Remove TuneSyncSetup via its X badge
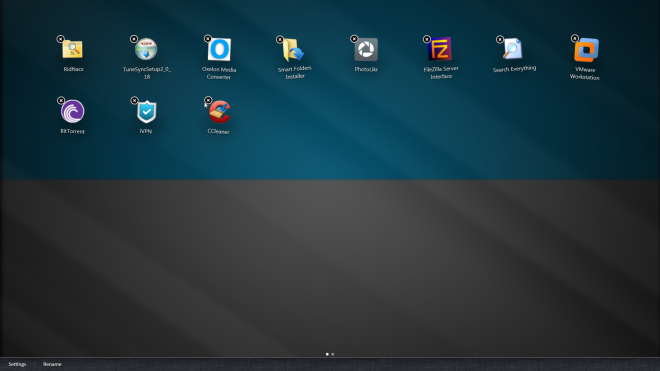This screenshot has height=371, width=660. [x=134, y=39]
